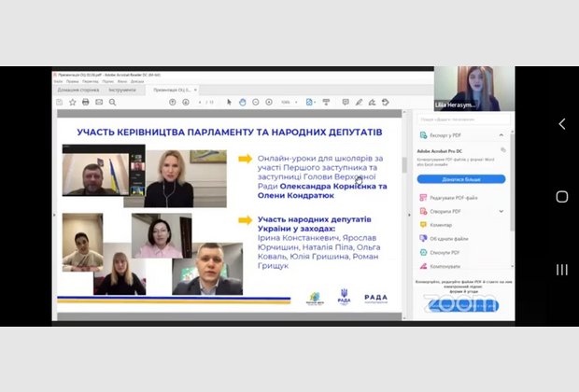Click the email envelope icon
Viewport: 579px width, 392px height.
pyautogui.click(x=99, y=102)
